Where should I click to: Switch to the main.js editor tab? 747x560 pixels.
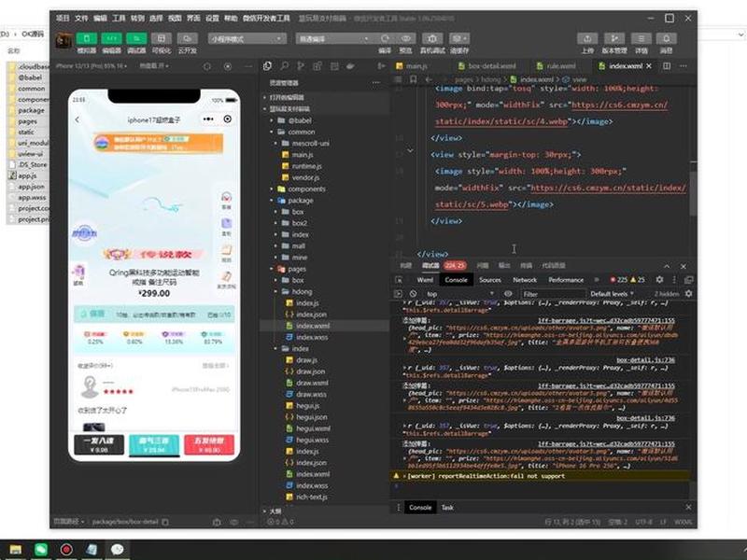click(x=416, y=66)
